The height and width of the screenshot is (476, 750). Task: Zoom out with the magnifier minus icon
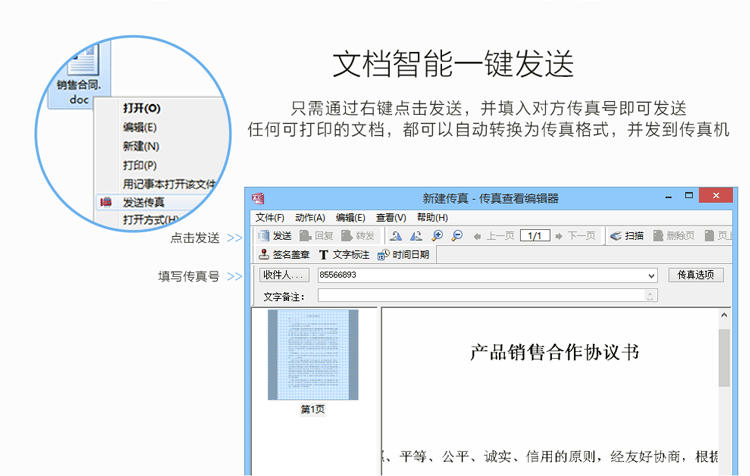pos(457,236)
